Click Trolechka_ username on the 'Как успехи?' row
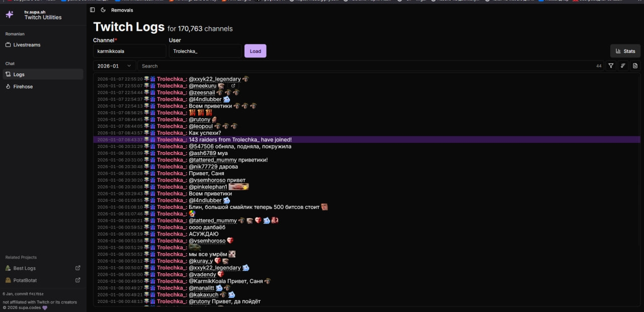Viewport: 644px width, 312px height. point(172,133)
